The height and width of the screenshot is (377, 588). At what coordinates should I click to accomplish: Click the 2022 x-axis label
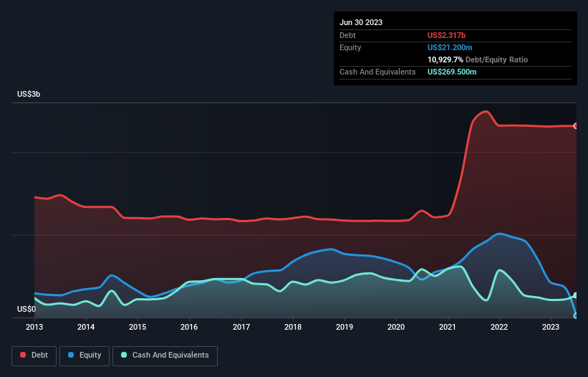(x=499, y=327)
